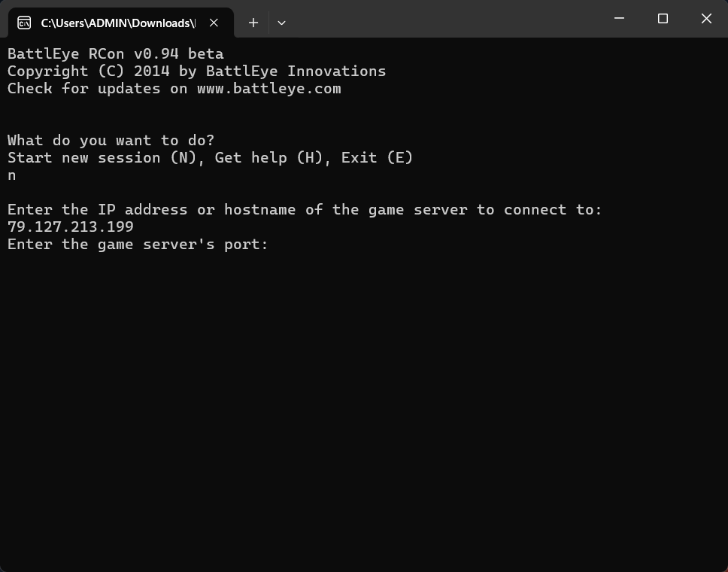The height and width of the screenshot is (572, 728).
Task: Open a new terminal tab
Action: pos(253,23)
